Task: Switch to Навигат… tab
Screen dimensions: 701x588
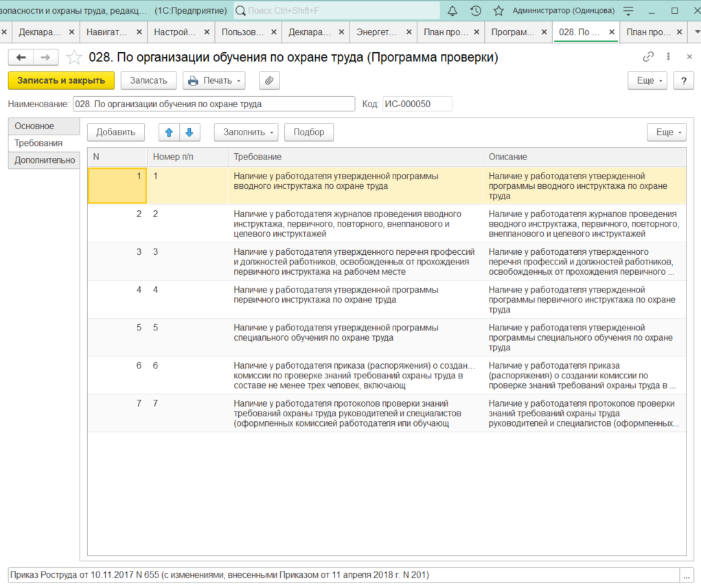Action: pyautogui.click(x=106, y=32)
